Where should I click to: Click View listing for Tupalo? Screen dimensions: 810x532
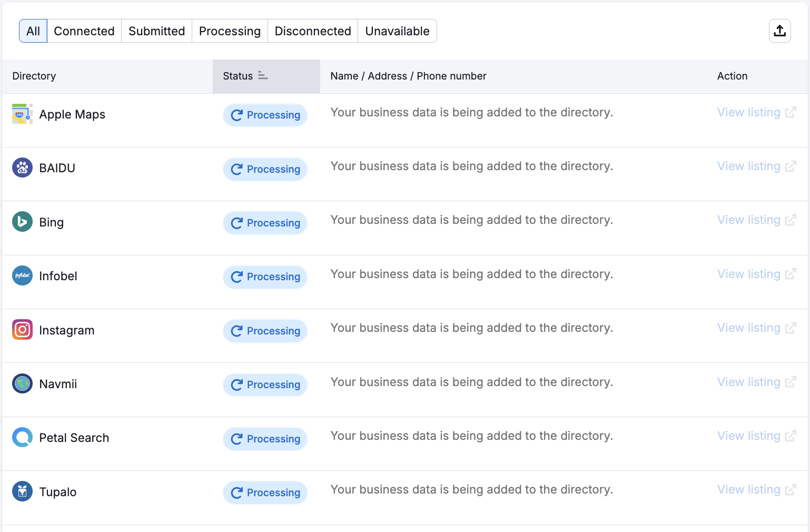pos(749,489)
